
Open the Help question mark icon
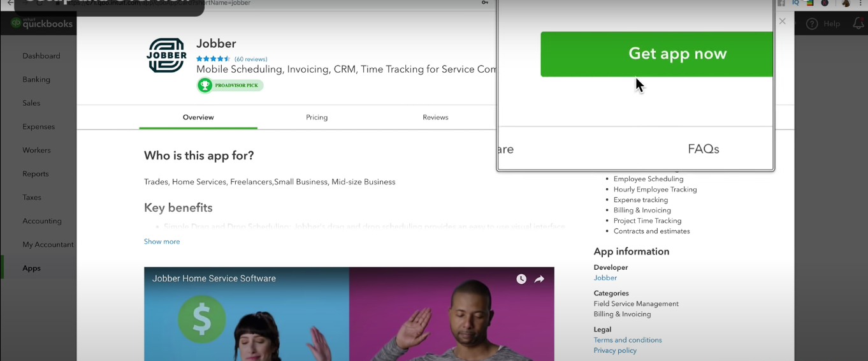[x=812, y=24]
